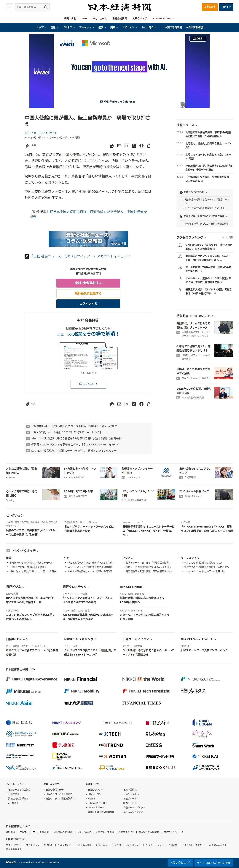Open the National Geographic logo link
Screen dimensions: 239x868
pos(62,757)
